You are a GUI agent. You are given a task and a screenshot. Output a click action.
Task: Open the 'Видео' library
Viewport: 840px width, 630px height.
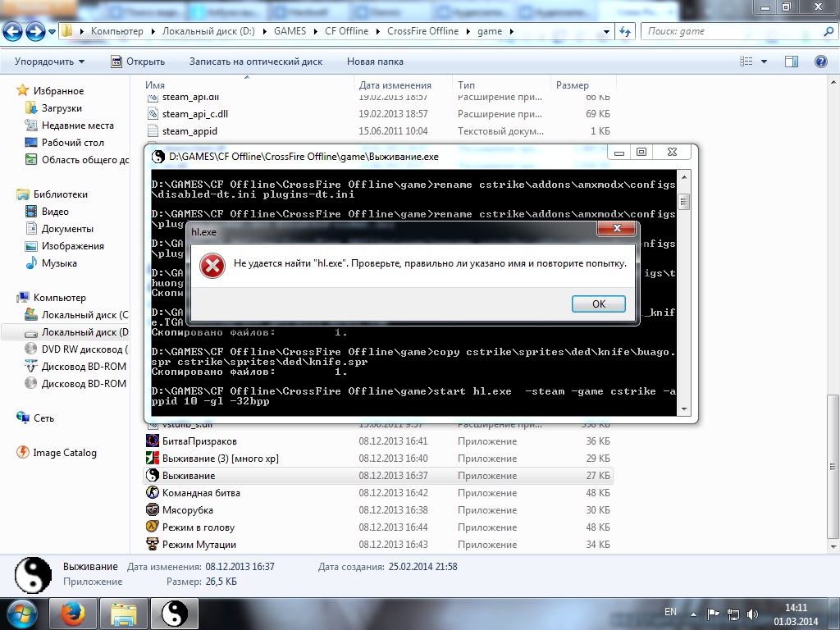(x=55, y=212)
